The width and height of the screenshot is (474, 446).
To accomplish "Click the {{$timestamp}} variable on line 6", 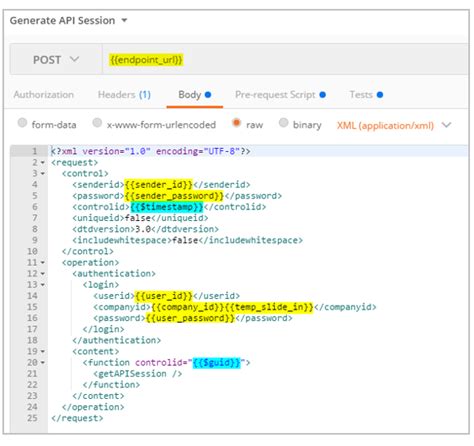I will [x=167, y=207].
